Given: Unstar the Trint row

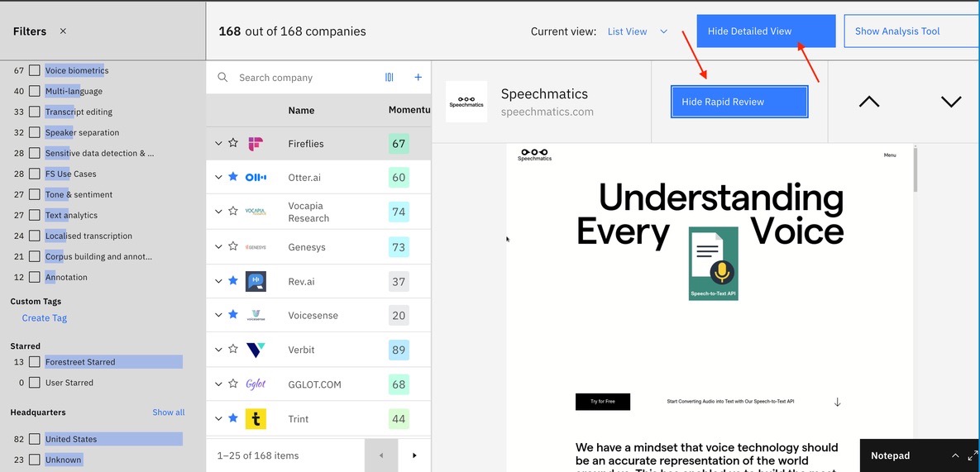Looking at the screenshot, I should 233,417.
